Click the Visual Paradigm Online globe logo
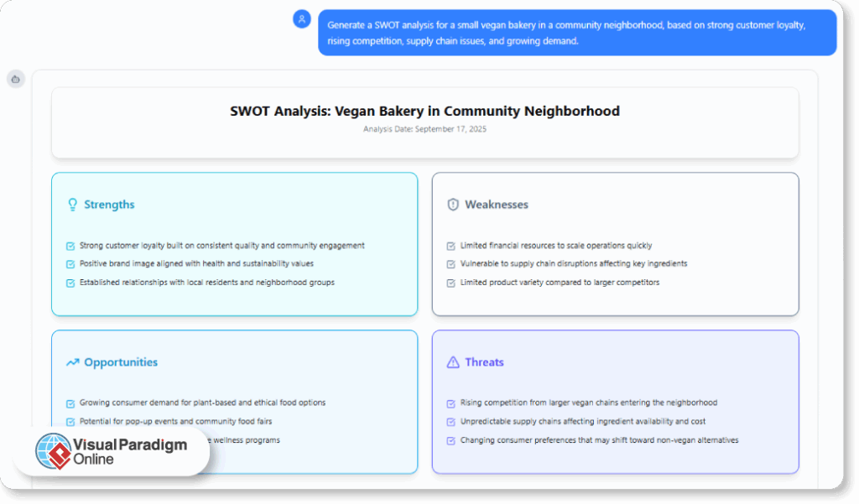 pyautogui.click(x=54, y=451)
